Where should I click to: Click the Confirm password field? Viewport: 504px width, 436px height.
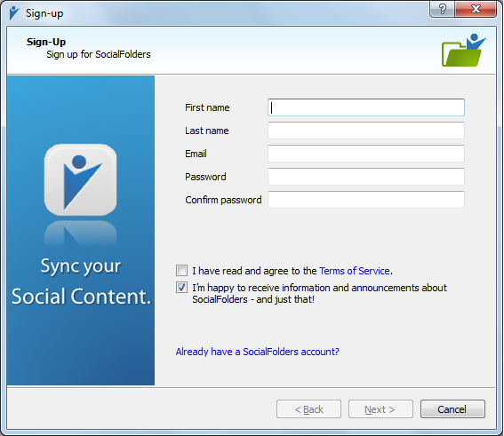point(366,200)
